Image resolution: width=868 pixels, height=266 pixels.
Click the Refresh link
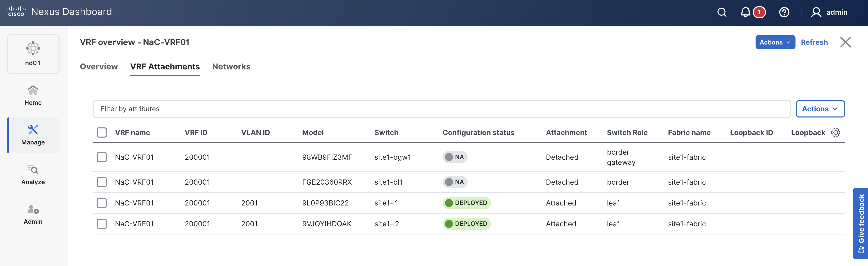pos(814,42)
